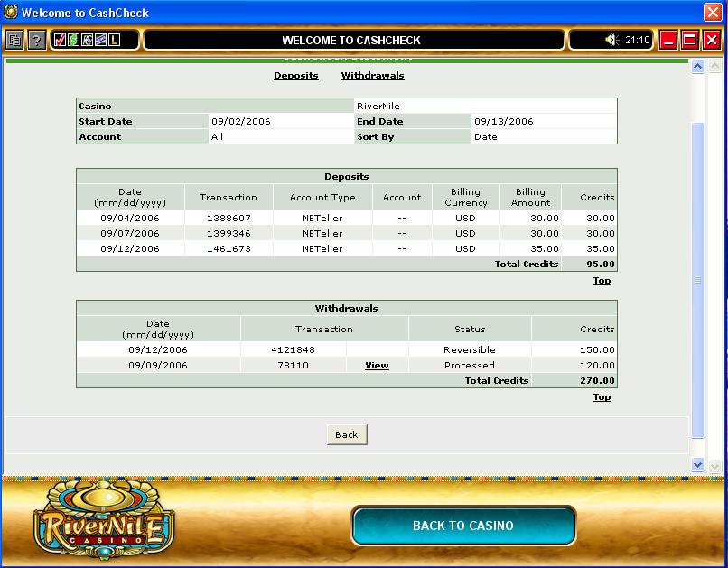This screenshot has height=568, width=728.
Task: Click the grey icon right of the dollar sign
Action: 87,40
